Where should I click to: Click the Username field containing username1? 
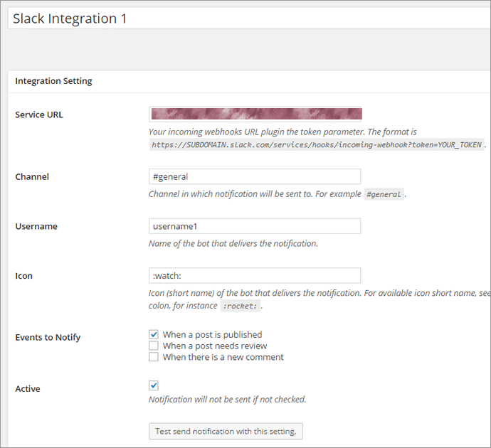[x=255, y=226]
